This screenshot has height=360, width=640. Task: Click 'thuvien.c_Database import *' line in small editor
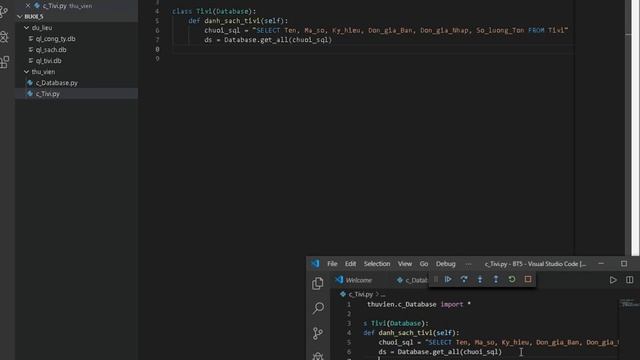(x=419, y=304)
